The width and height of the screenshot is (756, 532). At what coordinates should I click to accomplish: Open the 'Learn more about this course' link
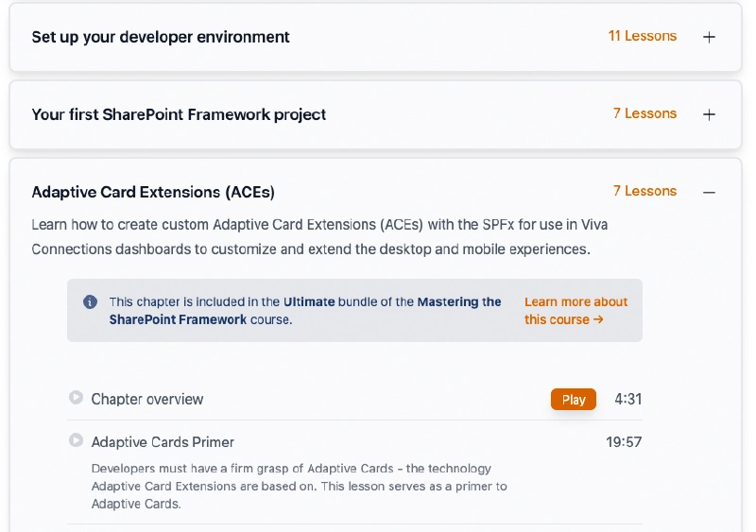pyautogui.click(x=576, y=311)
